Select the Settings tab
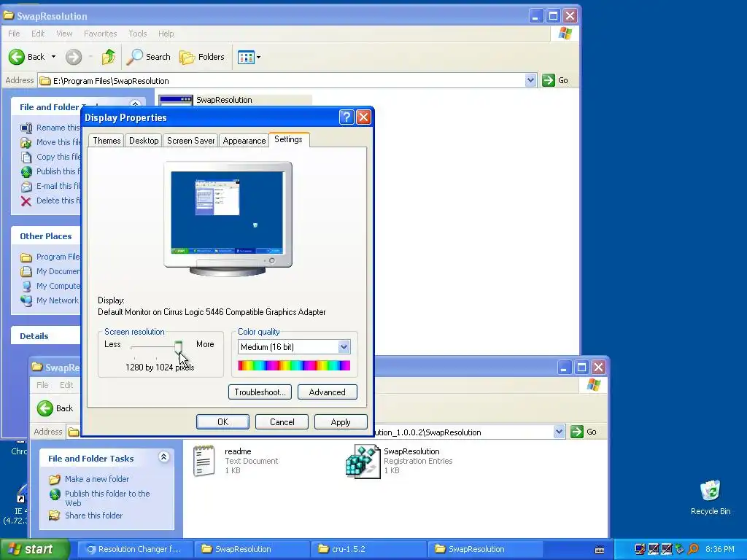 pos(289,139)
